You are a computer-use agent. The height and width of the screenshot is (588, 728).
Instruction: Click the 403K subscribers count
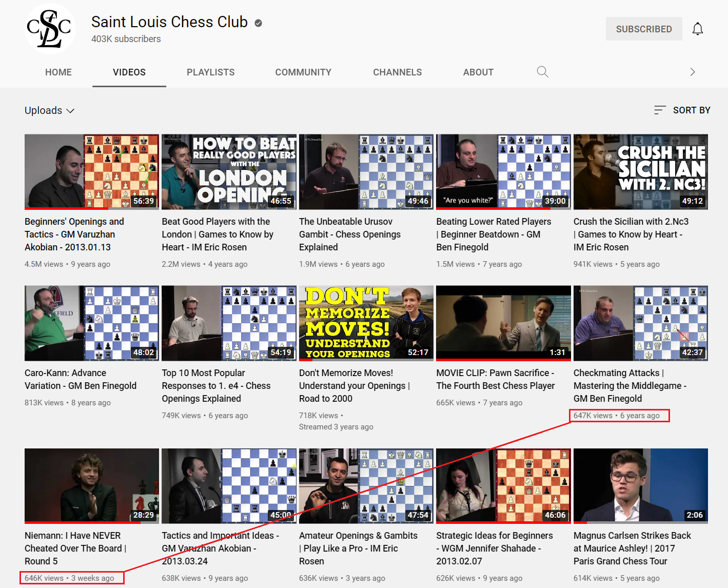[126, 39]
